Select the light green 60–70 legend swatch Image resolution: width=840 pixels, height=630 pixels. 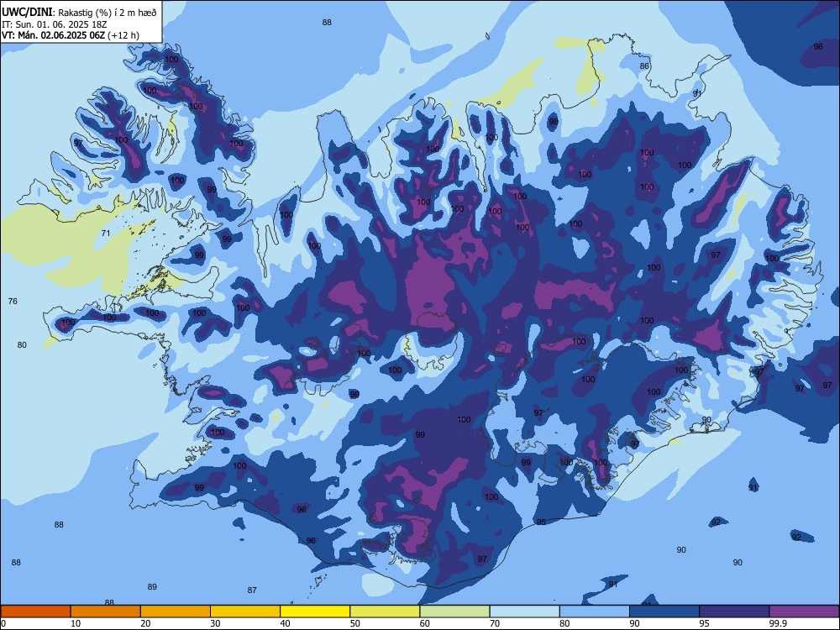[454, 612]
